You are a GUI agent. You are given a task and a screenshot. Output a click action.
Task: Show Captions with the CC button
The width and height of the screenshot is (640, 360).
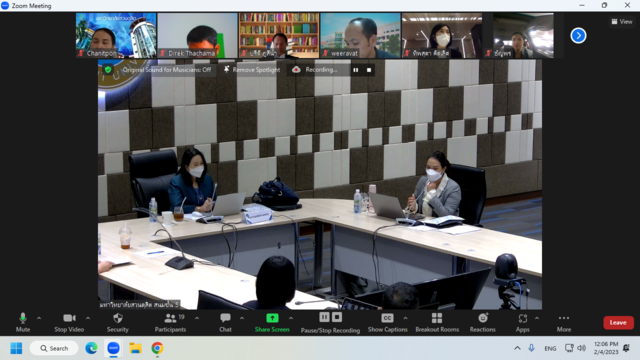click(387, 322)
